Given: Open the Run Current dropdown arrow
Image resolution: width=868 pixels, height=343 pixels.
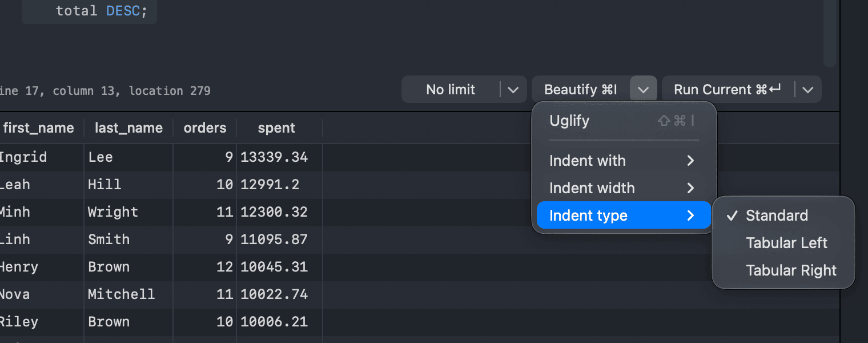Looking at the screenshot, I should tap(807, 90).
